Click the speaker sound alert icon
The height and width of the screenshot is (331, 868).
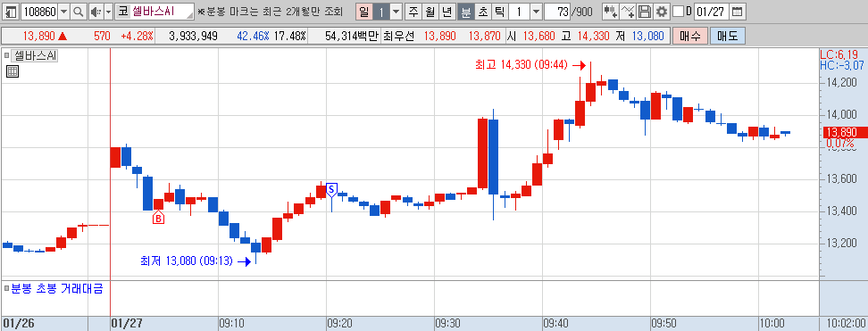coord(96,11)
